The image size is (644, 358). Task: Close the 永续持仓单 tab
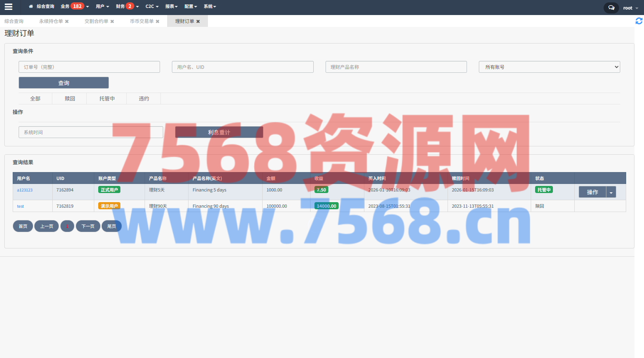tap(67, 21)
